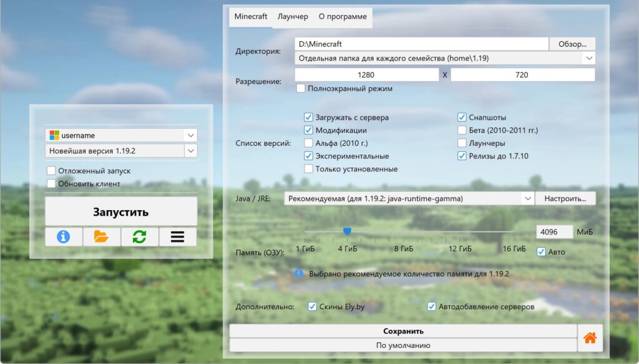This screenshot has height=364, width=639.
Task: Click the green refresh arrows icon
Action: click(x=139, y=237)
